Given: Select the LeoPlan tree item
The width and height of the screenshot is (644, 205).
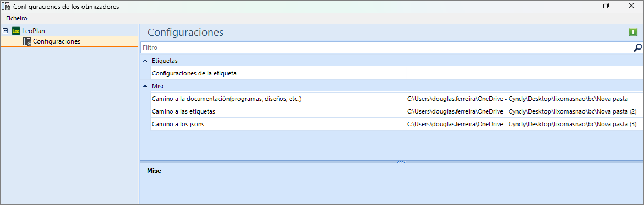Looking at the screenshot, I should (33, 30).
